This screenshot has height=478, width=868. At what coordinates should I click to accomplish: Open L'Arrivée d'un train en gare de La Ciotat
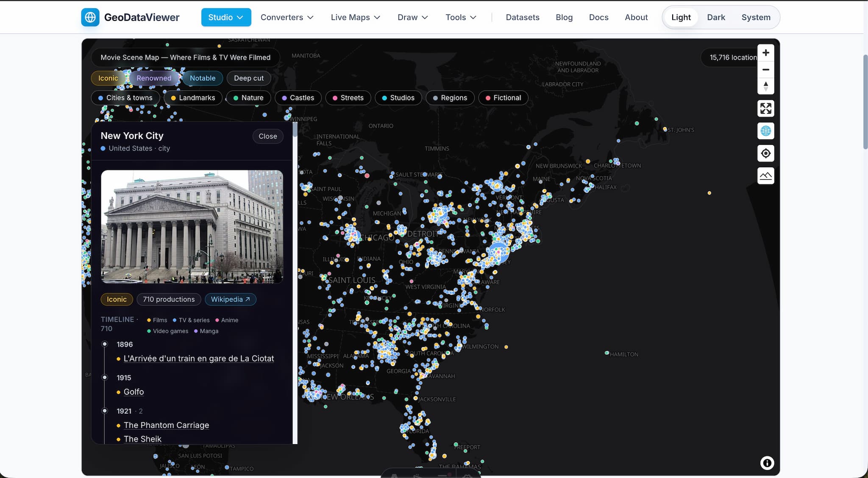click(x=199, y=358)
